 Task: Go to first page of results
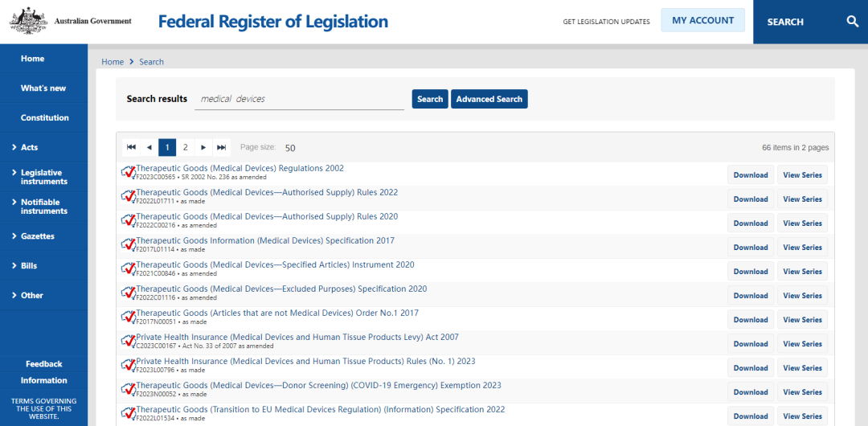point(131,147)
